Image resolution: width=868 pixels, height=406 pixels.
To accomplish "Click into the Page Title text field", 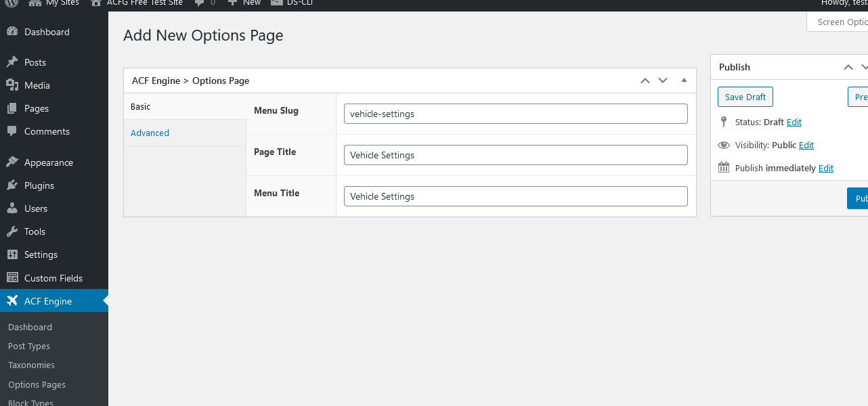I will coord(516,155).
